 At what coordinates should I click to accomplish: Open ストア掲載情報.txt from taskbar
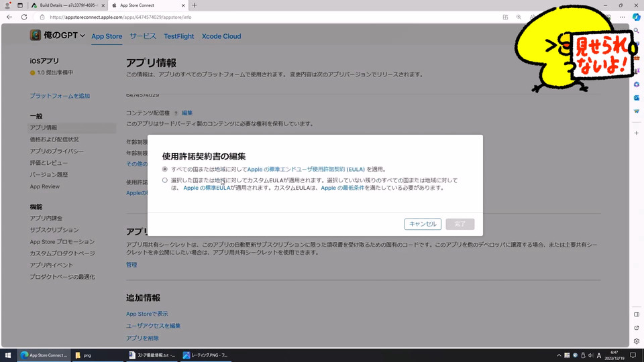(x=152, y=355)
